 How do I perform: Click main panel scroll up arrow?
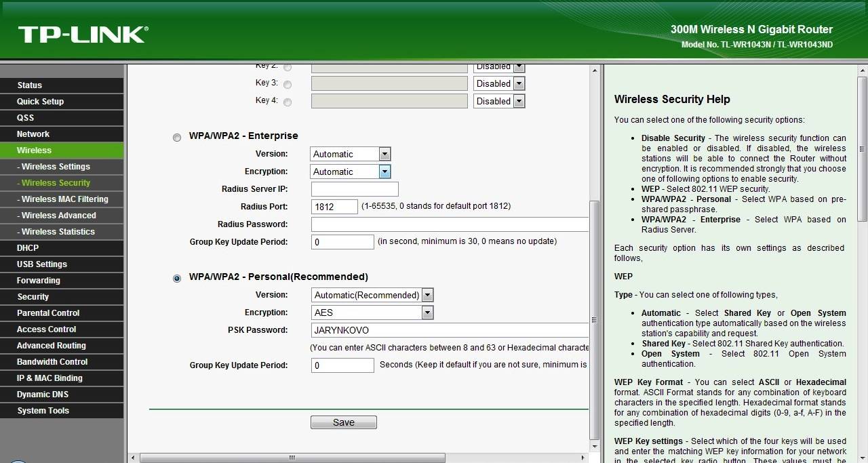[x=595, y=71]
